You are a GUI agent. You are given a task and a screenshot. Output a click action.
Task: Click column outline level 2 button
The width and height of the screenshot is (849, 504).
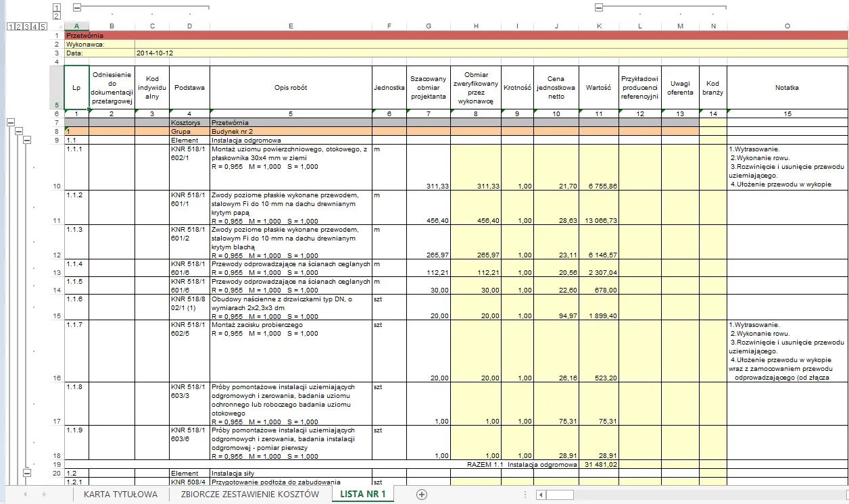[57, 16]
